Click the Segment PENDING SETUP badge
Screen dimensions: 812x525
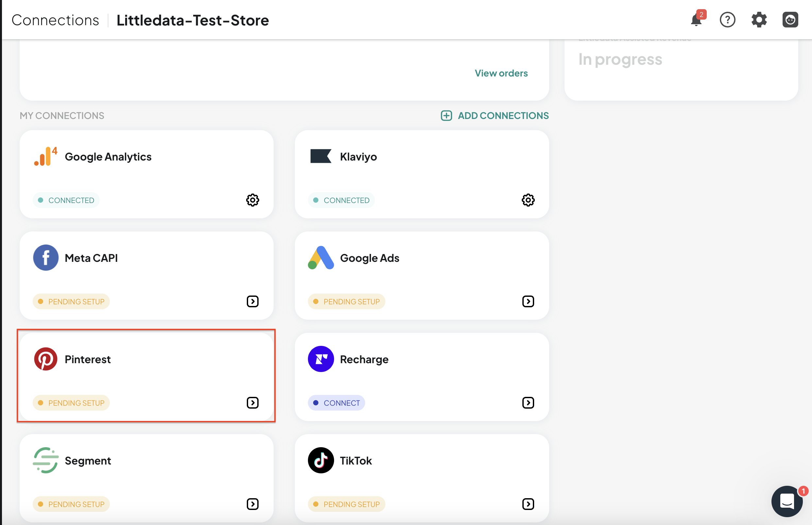coord(71,504)
